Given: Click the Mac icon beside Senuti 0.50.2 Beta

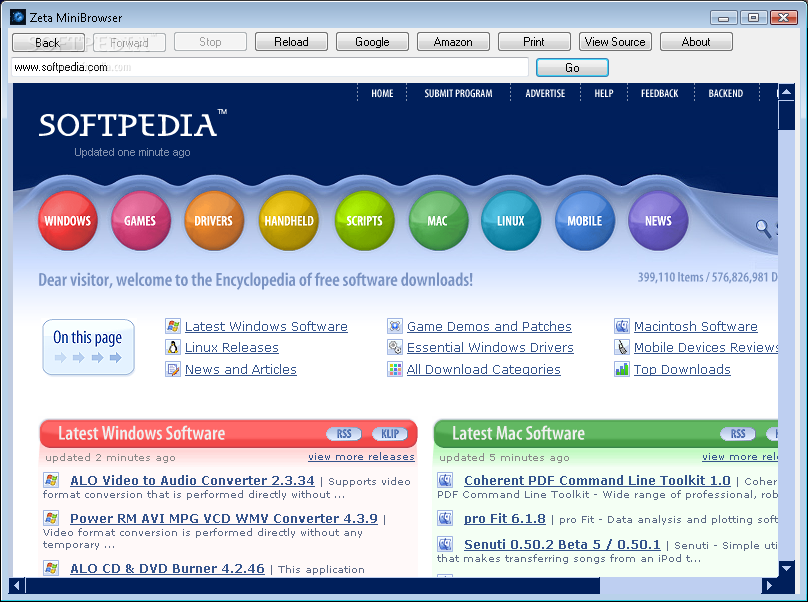Looking at the screenshot, I should coord(445,544).
